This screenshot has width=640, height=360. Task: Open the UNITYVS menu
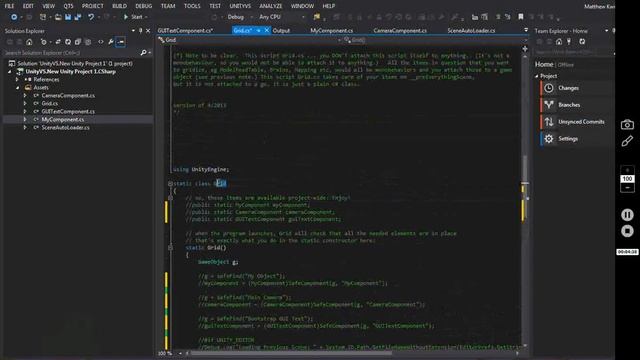click(240, 6)
